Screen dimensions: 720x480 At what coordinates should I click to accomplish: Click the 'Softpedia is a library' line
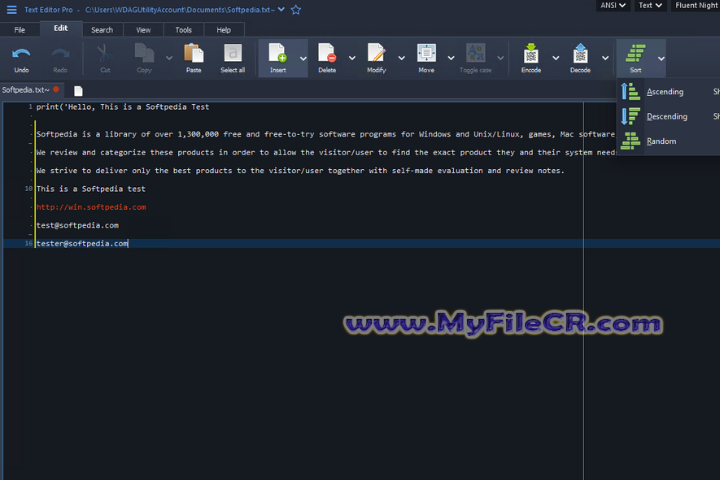pos(326,134)
